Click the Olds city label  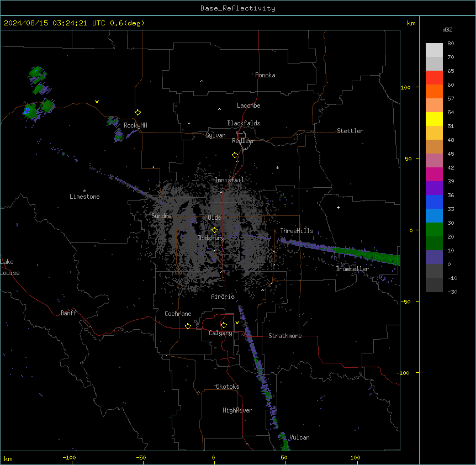coord(214,218)
